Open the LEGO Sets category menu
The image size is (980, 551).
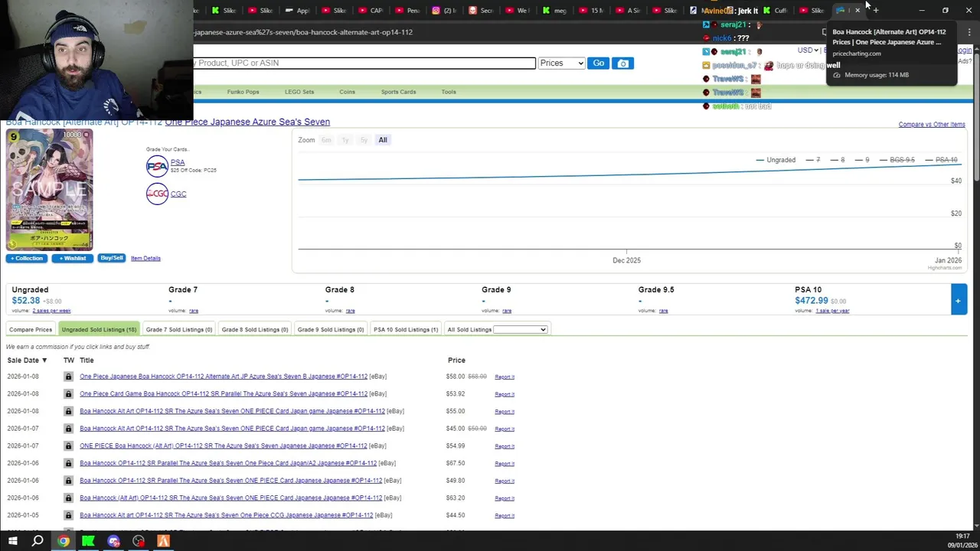tap(299, 92)
